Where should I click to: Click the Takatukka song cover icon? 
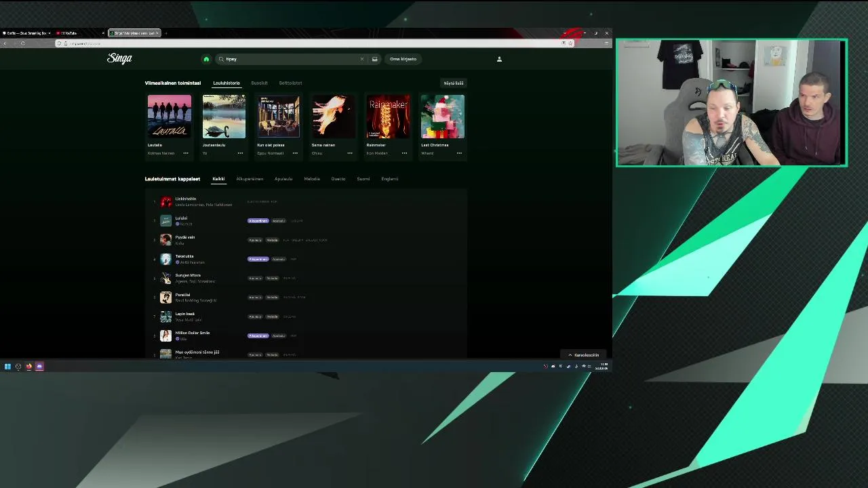click(x=166, y=259)
